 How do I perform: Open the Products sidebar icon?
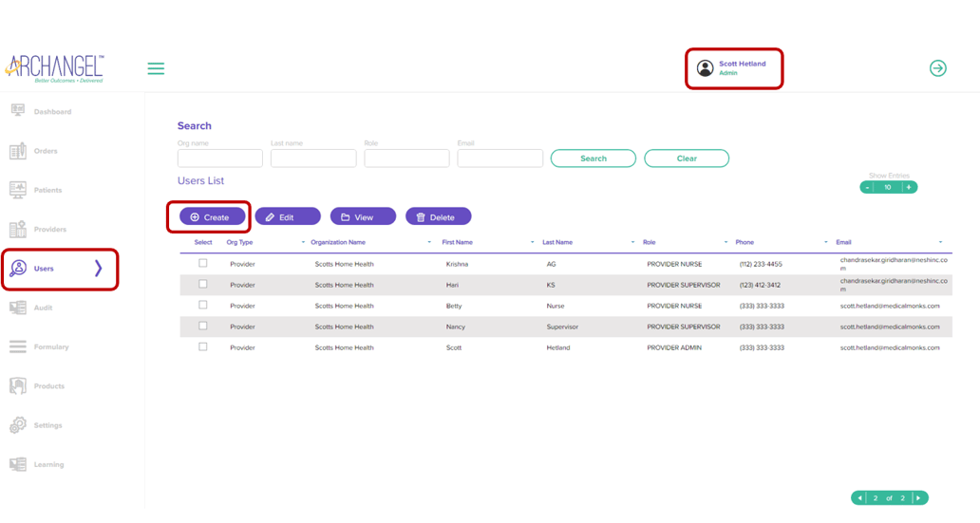(x=18, y=386)
